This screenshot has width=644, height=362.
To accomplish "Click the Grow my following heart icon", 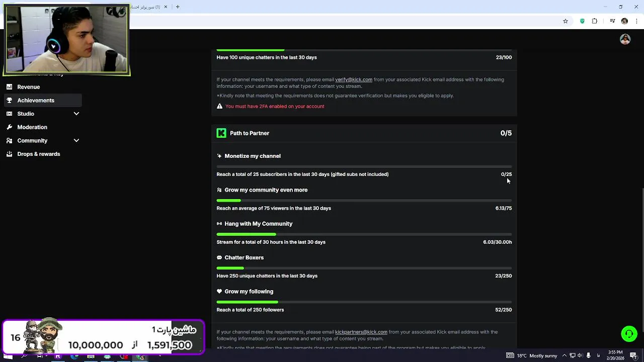I will 219,292.
